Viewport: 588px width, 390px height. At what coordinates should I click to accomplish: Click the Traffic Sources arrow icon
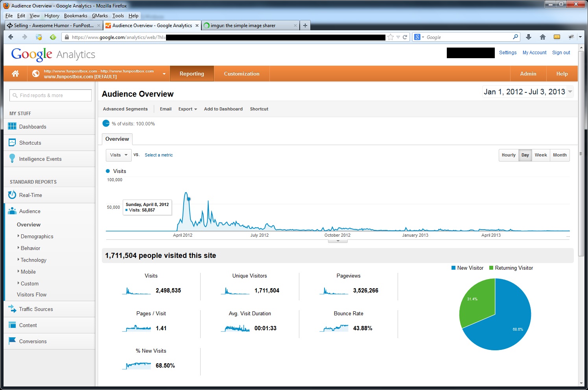[x=12, y=309]
